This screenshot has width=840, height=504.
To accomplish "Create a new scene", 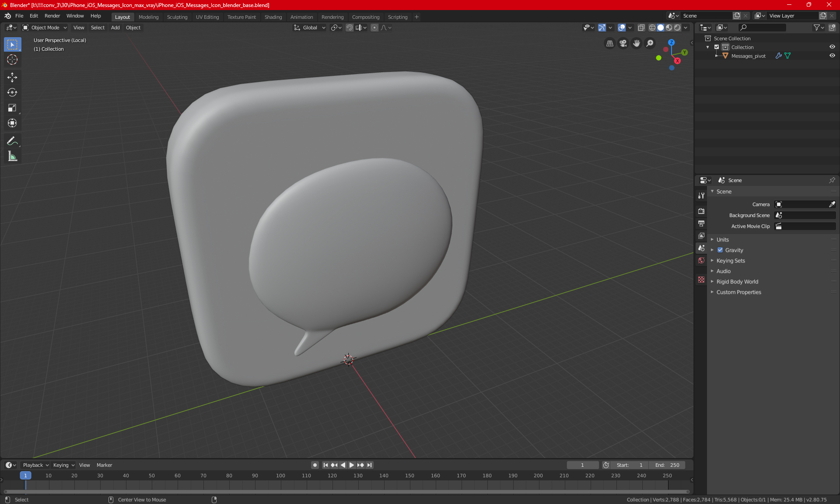I will click(x=737, y=16).
